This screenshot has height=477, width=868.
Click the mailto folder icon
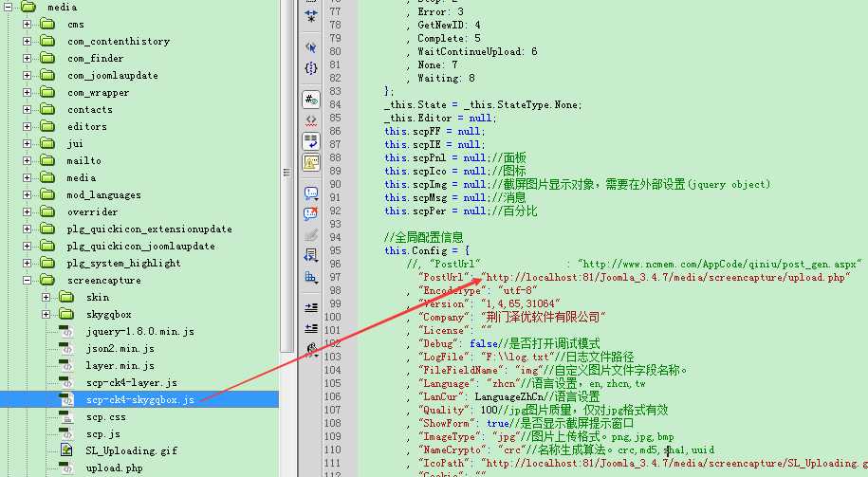pyautogui.click(x=47, y=160)
